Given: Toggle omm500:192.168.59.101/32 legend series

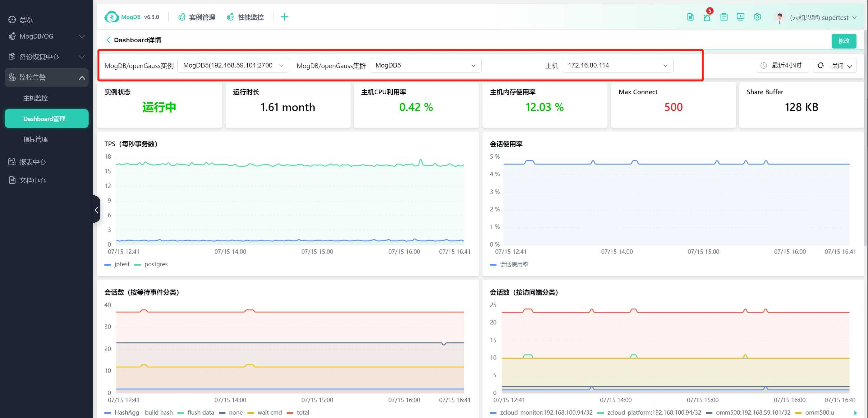Looking at the screenshot, I should pyautogui.click(x=748, y=413).
